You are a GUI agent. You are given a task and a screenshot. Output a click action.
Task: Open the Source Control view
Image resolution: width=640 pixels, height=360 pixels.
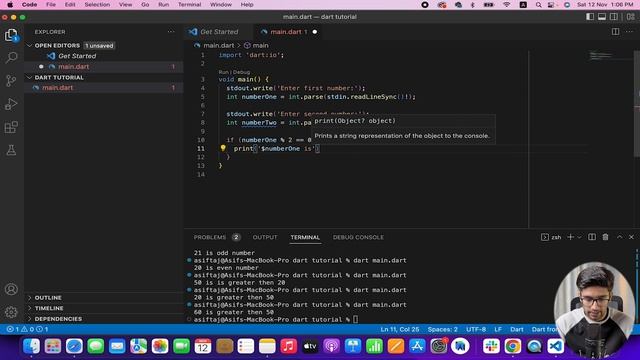point(11,80)
